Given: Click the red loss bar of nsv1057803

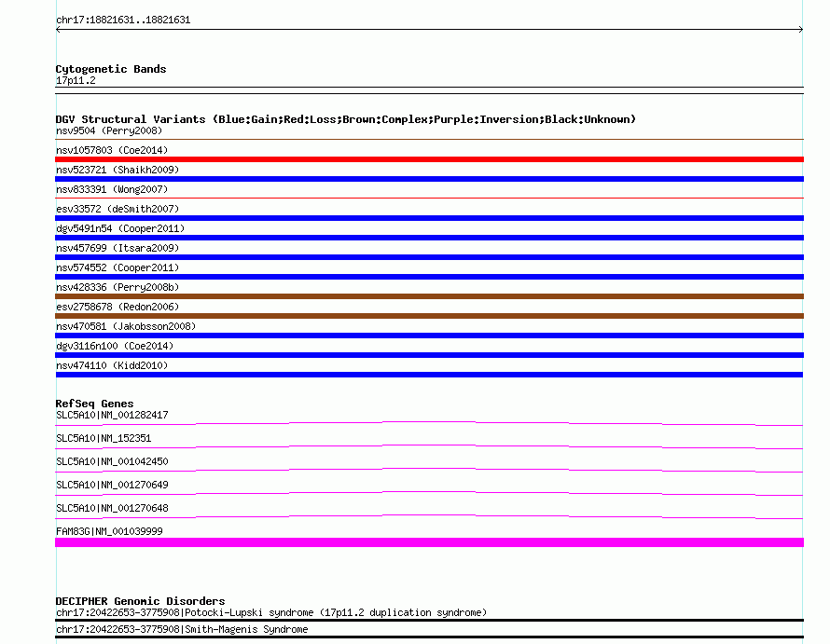Looking at the screenshot, I should [x=429, y=159].
